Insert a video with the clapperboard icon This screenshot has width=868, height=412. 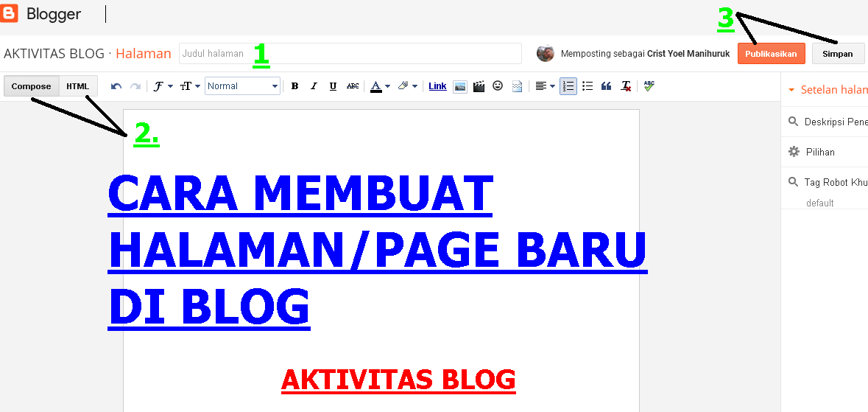pyautogui.click(x=479, y=86)
